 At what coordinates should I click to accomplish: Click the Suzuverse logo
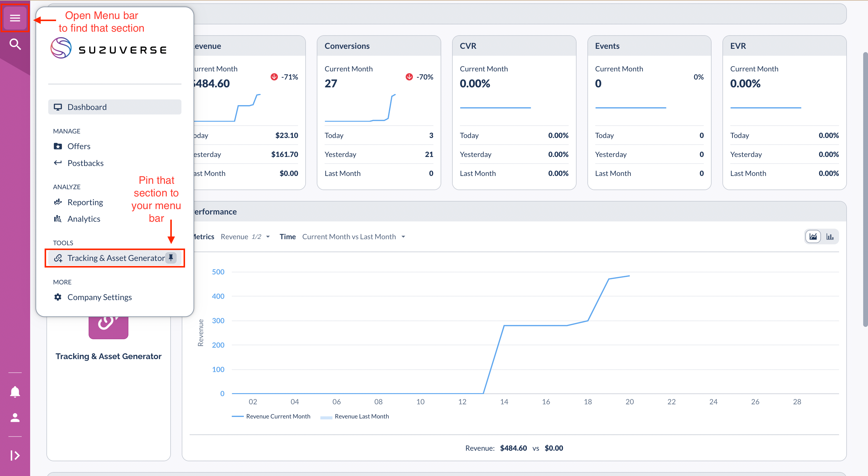tap(108, 49)
